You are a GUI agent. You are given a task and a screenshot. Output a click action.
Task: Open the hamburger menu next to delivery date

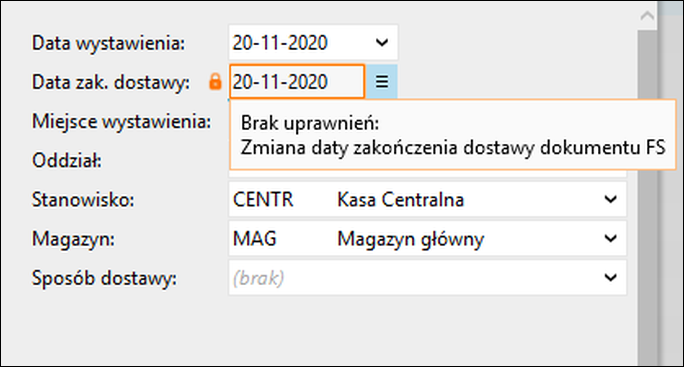pyautogui.click(x=382, y=82)
